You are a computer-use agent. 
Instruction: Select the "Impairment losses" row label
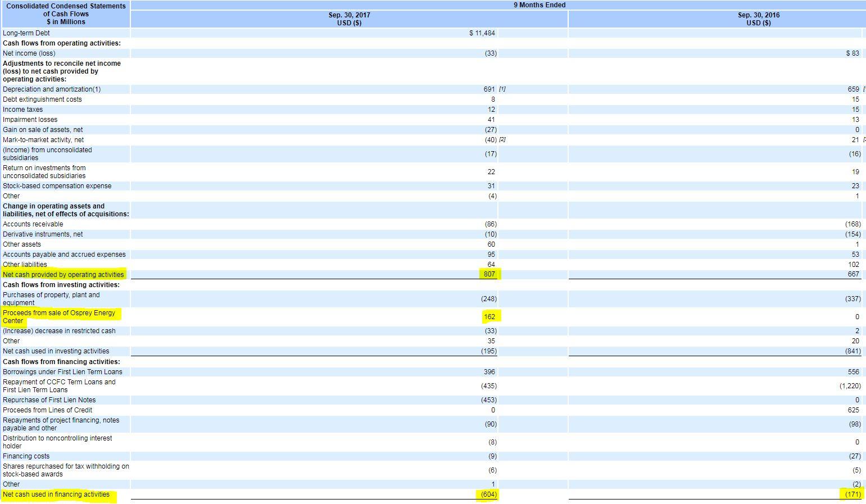[30, 120]
